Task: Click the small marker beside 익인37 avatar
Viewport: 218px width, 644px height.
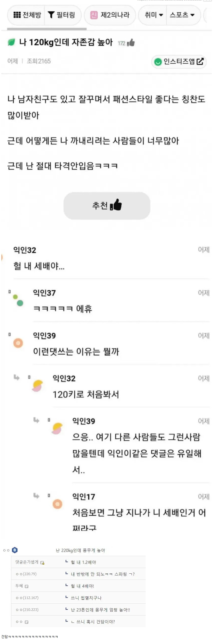Action: 10,291
